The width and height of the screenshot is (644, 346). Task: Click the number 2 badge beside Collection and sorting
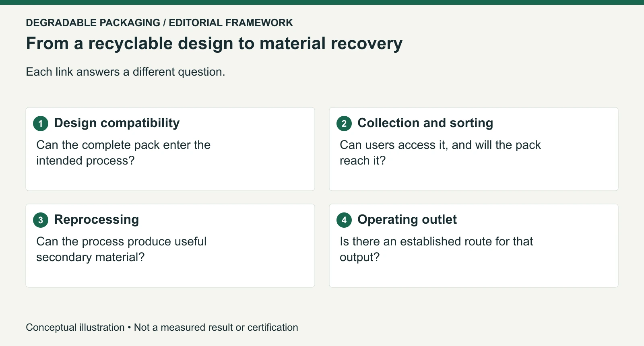(x=344, y=124)
